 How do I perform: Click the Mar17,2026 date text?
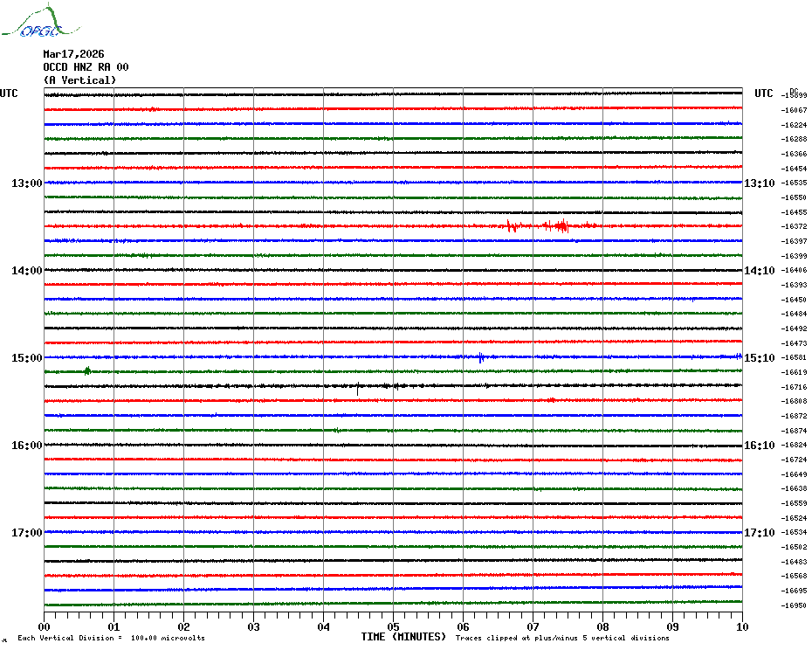tap(73, 53)
